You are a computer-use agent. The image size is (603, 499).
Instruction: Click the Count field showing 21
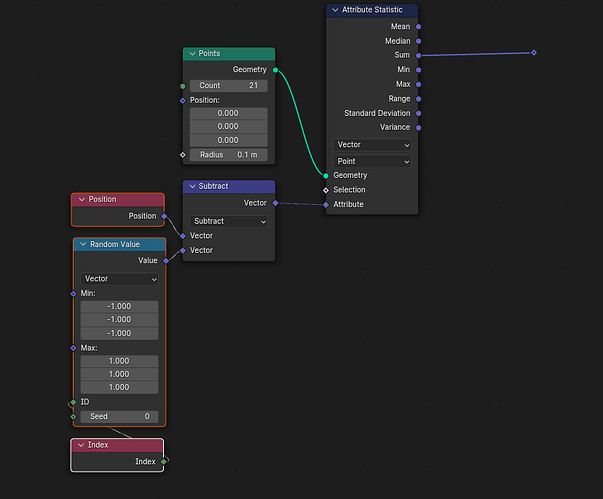(229, 86)
